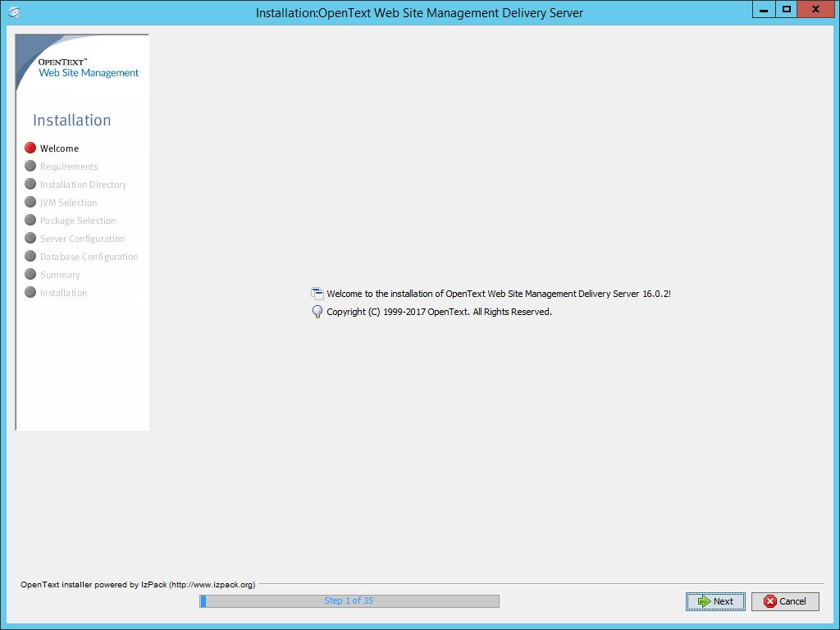Minimize the installer window
The image size is (840, 630).
click(764, 10)
